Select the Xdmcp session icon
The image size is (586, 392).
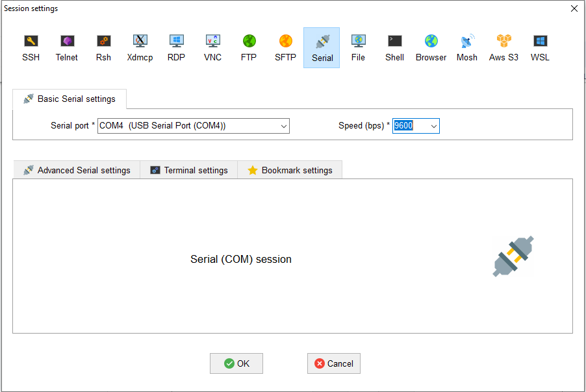[140, 47]
